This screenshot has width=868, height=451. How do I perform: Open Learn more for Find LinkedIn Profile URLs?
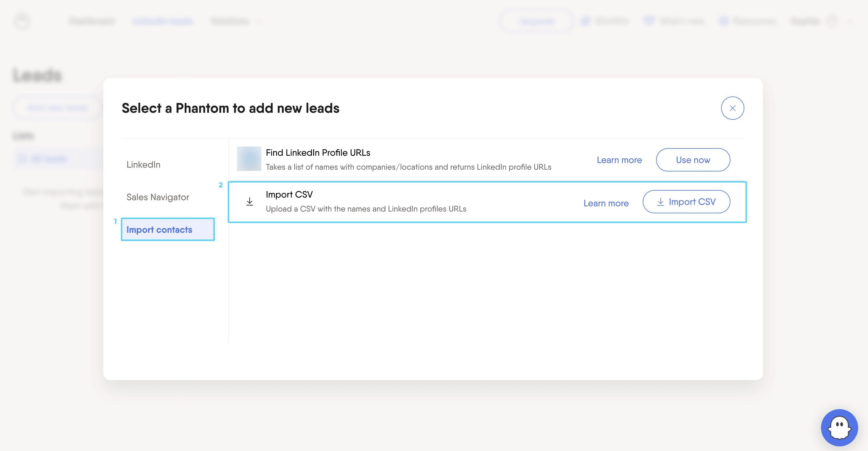[619, 160]
